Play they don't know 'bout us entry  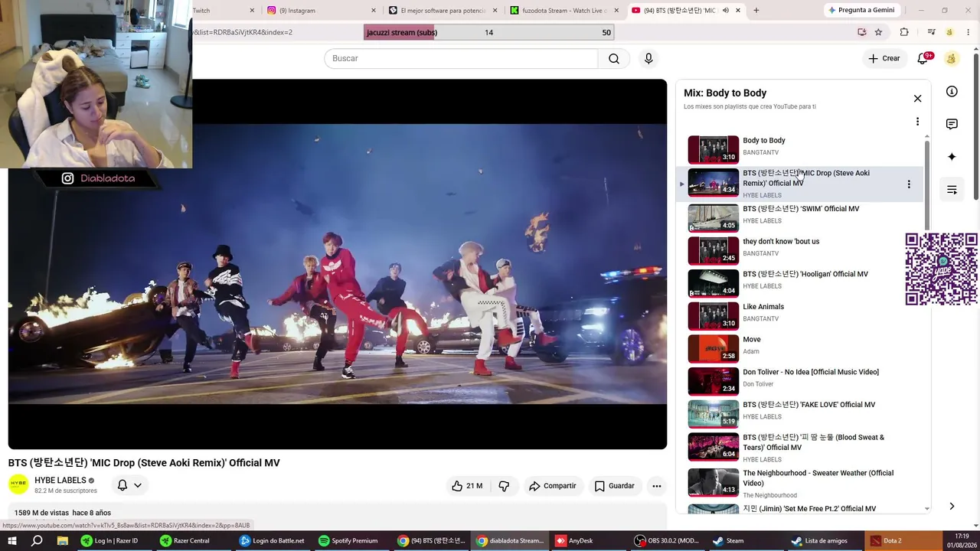[x=799, y=251]
